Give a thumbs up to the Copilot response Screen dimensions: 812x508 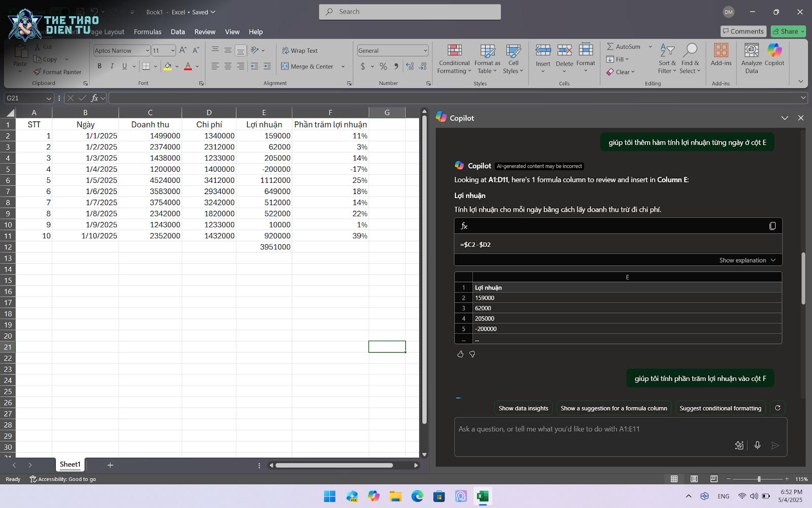[460, 354]
